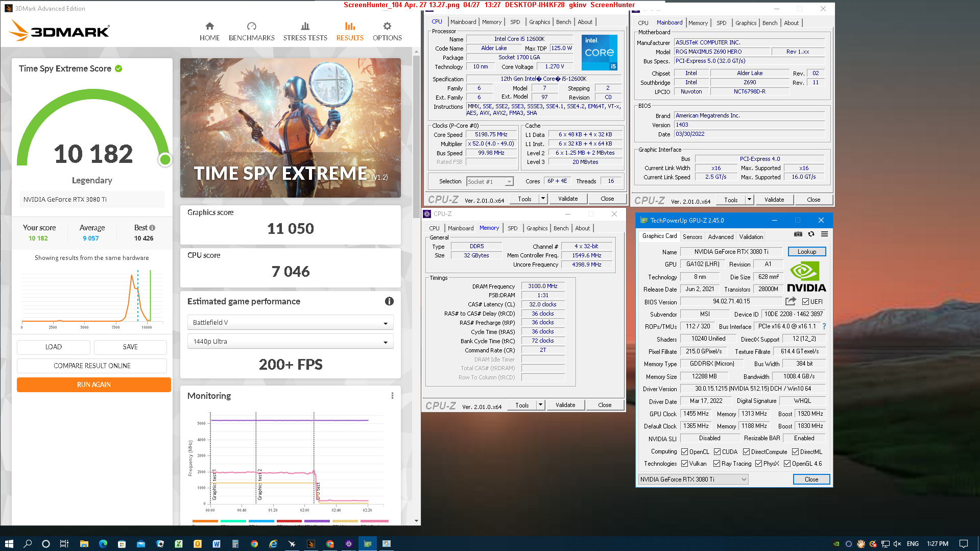Image resolution: width=980 pixels, height=551 pixels.
Task: Toggle DirectCompute checkbox
Action: tap(747, 452)
